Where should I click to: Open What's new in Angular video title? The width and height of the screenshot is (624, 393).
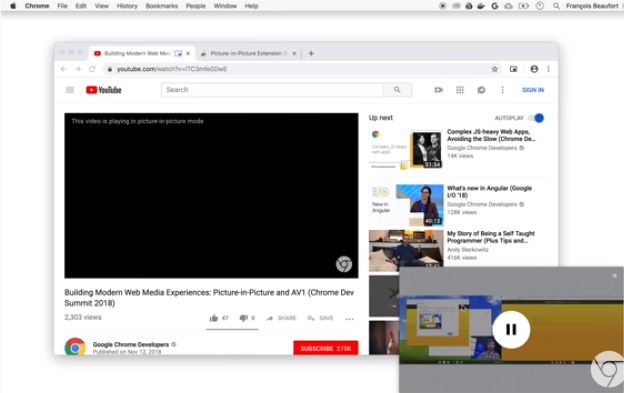(489, 192)
